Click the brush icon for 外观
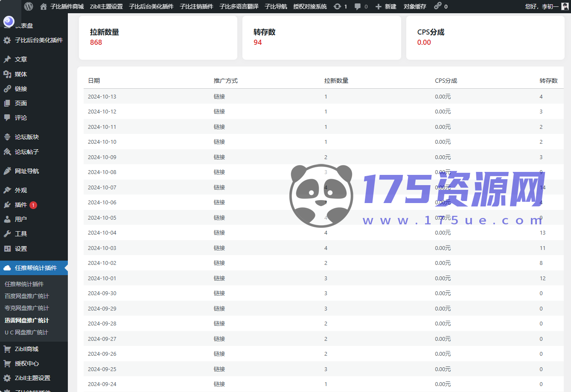Screen dimensions: 571x392 (x=7, y=190)
